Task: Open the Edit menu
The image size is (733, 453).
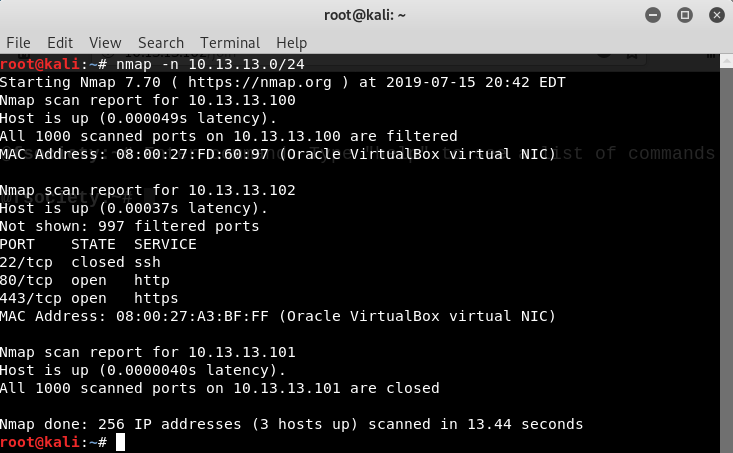Action: pyautogui.click(x=60, y=43)
